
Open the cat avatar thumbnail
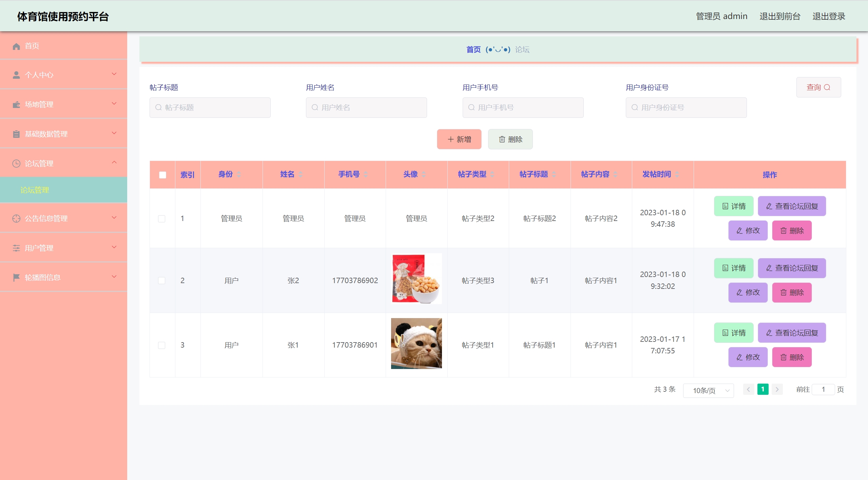(416, 344)
